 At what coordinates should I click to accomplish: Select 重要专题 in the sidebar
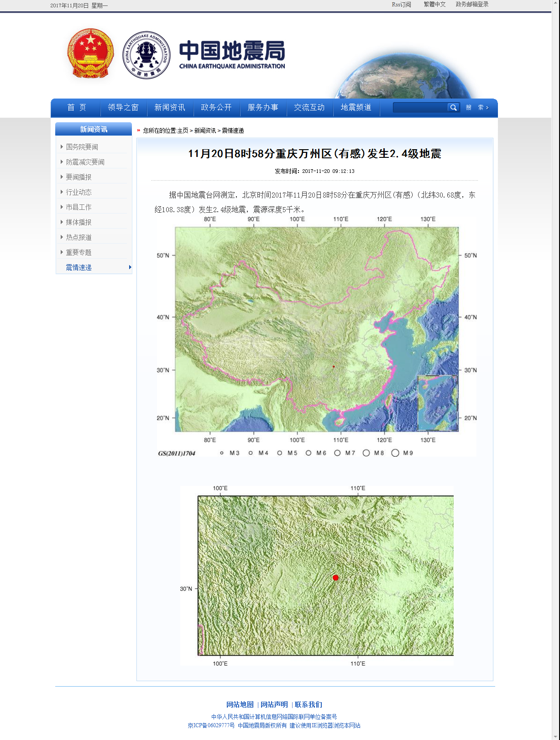(x=79, y=252)
